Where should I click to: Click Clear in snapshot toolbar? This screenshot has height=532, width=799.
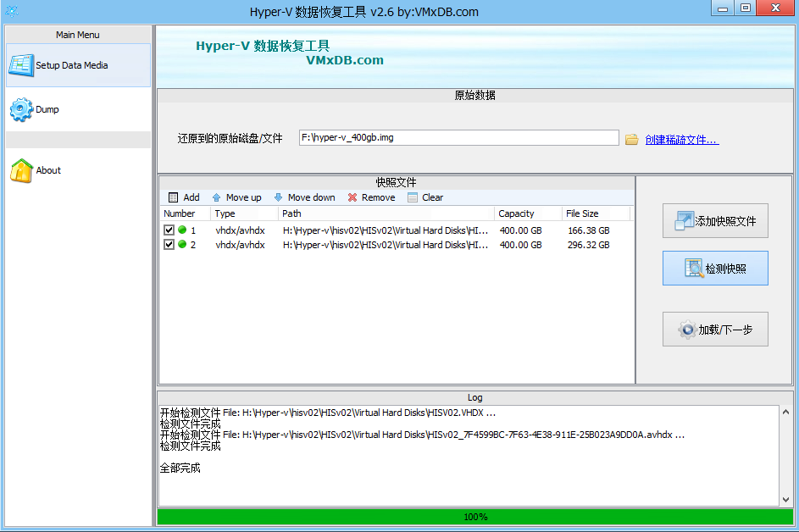tap(426, 197)
